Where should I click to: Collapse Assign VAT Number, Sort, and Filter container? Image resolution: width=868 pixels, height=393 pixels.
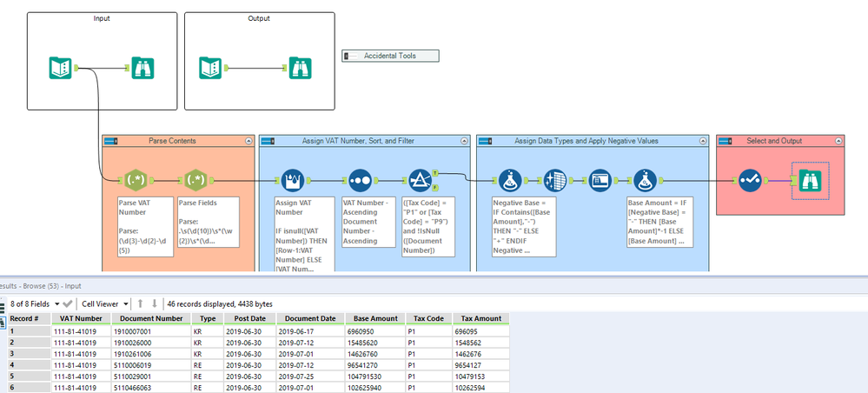(x=463, y=142)
